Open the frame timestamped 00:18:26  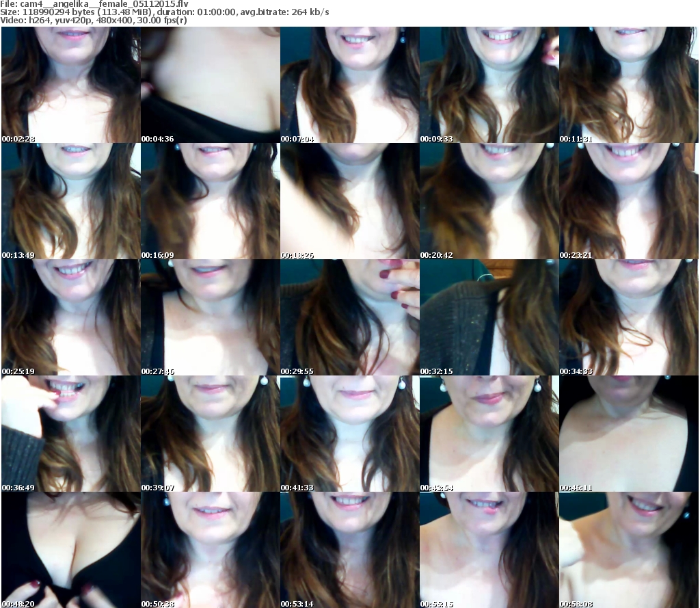(349, 201)
